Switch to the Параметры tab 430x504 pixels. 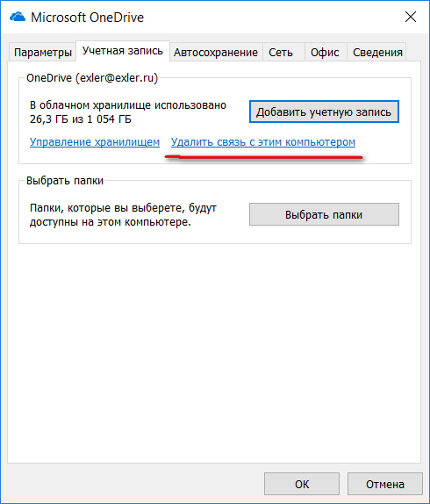(x=43, y=52)
